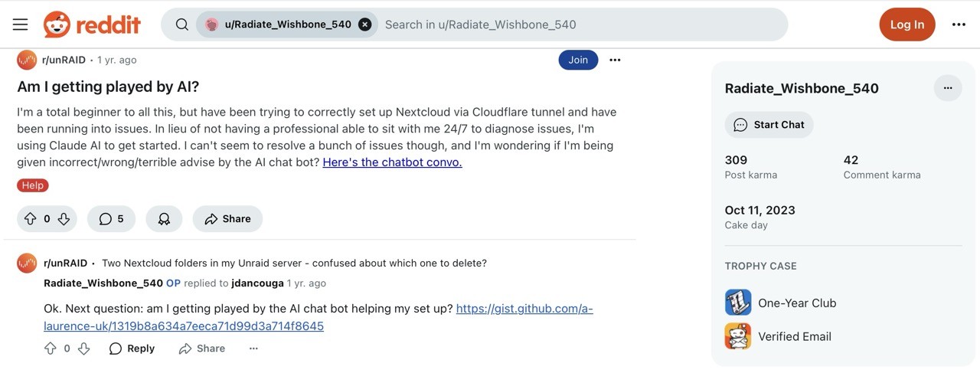Focus the search input field
This screenshot has width=980, height=370.
[582, 25]
